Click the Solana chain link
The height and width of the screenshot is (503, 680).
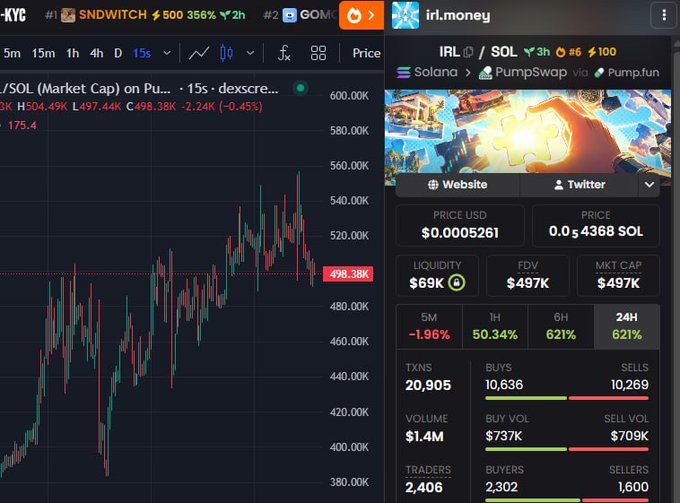click(427, 72)
